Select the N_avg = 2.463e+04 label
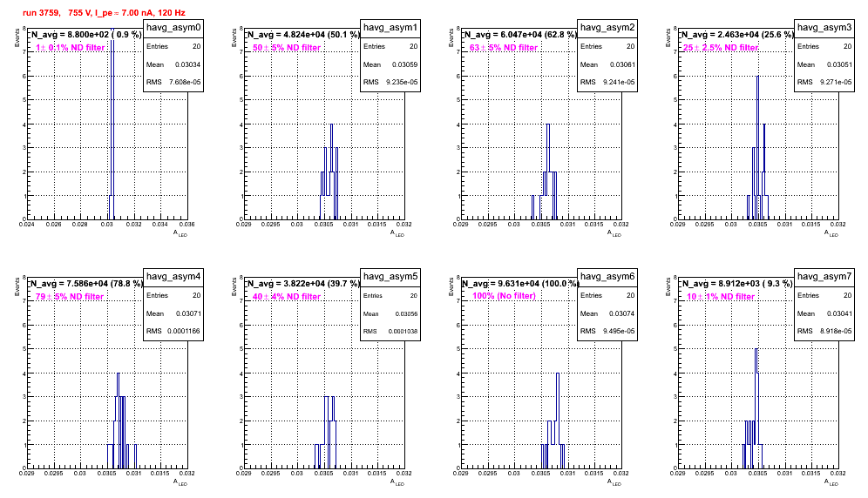This screenshot has height=498, width=868. pyautogui.click(x=737, y=34)
